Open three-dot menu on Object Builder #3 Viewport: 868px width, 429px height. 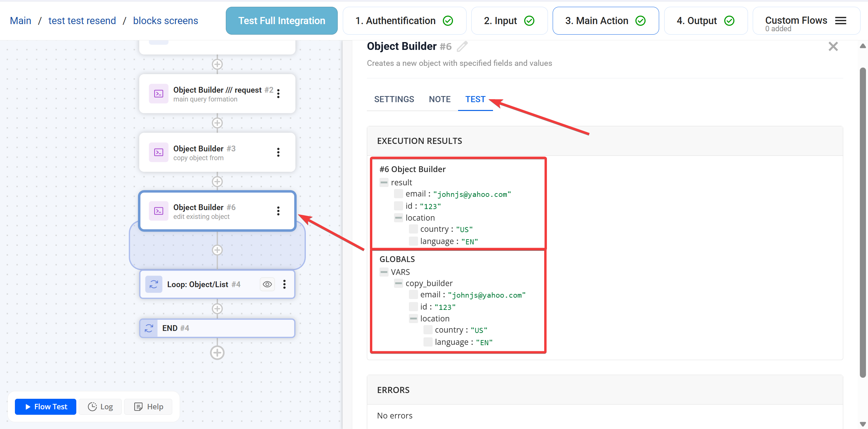(x=278, y=152)
